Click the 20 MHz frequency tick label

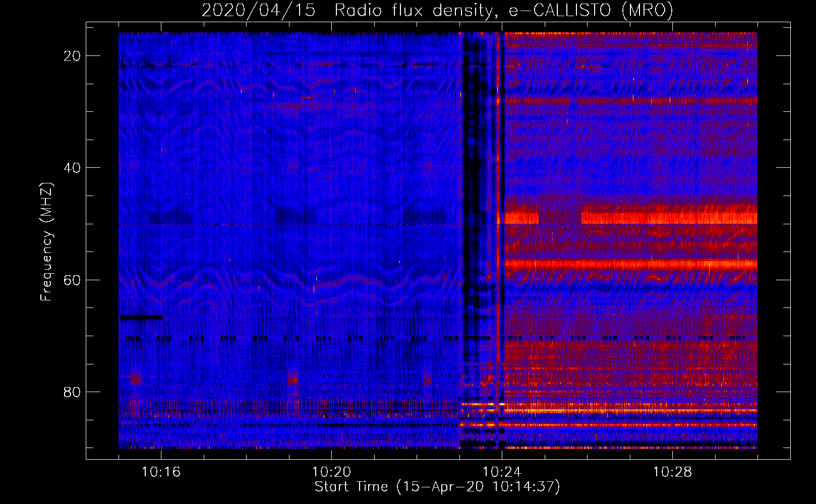72,56
